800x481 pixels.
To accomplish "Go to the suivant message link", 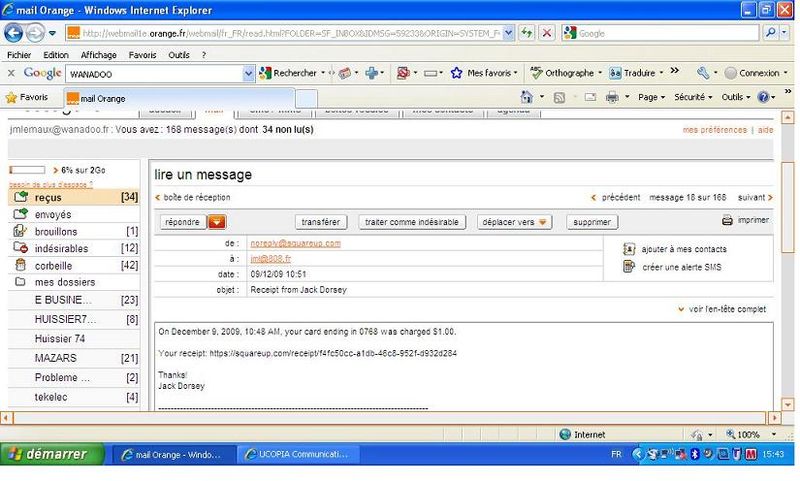I will 755,197.
